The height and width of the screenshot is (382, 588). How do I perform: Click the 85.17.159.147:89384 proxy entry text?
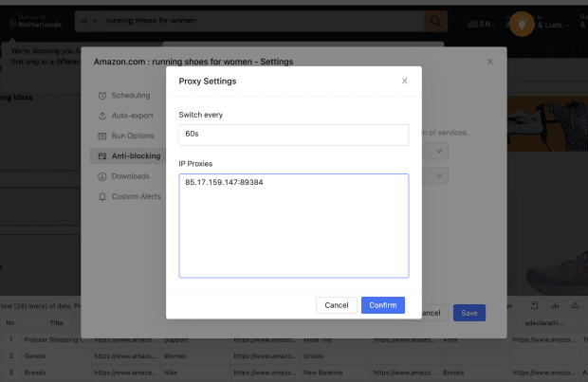(224, 182)
